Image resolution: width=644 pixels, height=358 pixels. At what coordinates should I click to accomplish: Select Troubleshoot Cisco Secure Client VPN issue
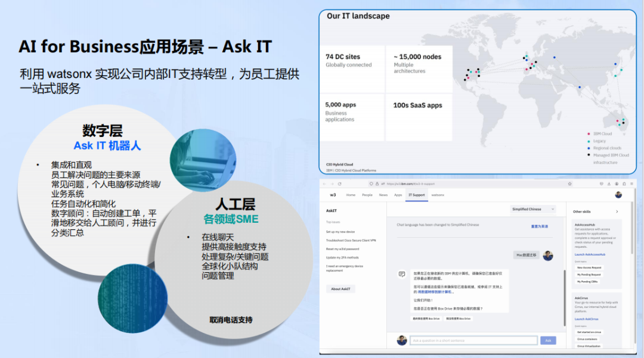pos(351,240)
